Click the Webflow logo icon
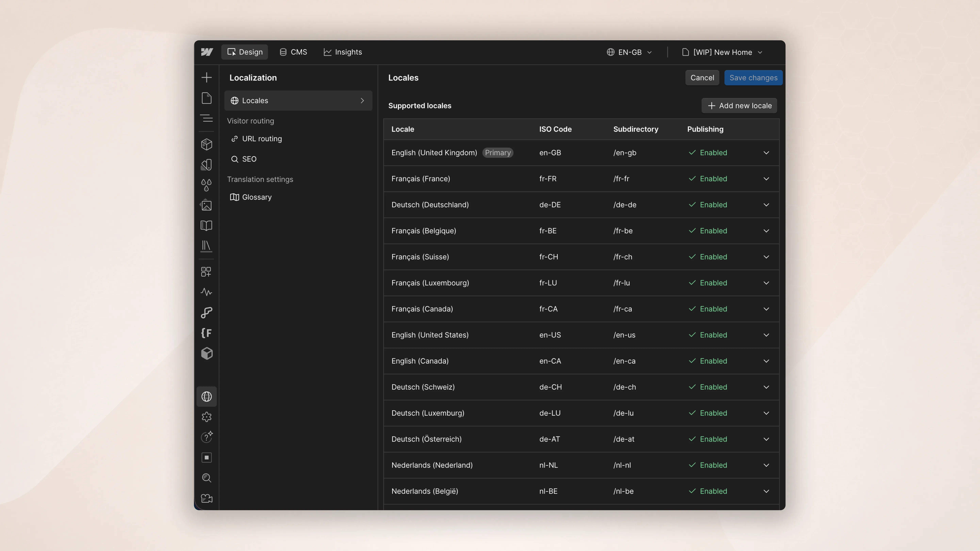The width and height of the screenshot is (980, 551). pyautogui.click(x=207, y=52)
